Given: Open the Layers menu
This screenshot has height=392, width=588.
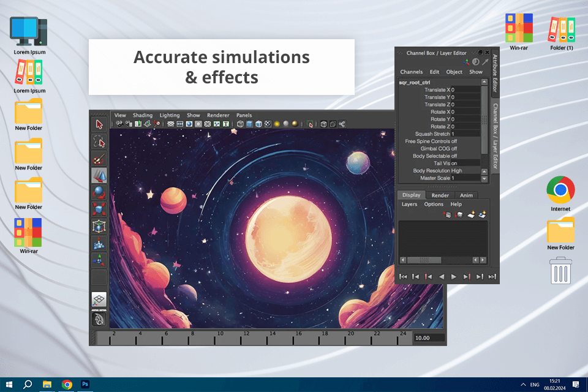Looking at the screenshot, I should tap(409, 204).
